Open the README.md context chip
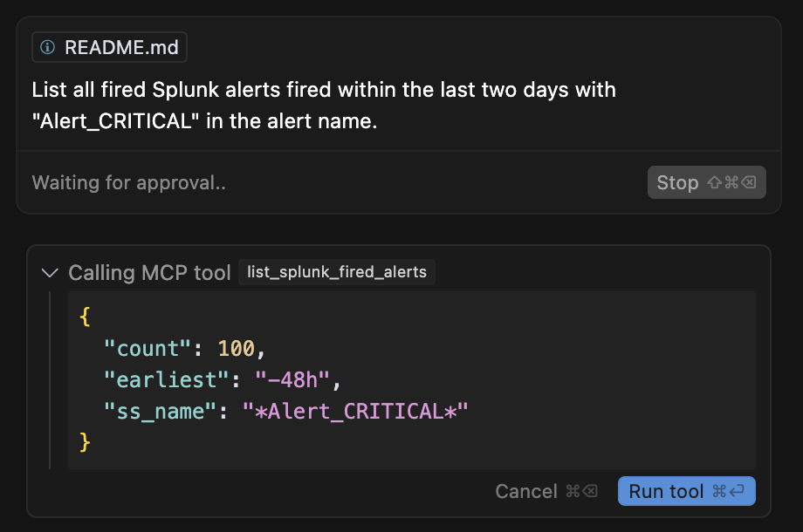 (x=110, y=48)
